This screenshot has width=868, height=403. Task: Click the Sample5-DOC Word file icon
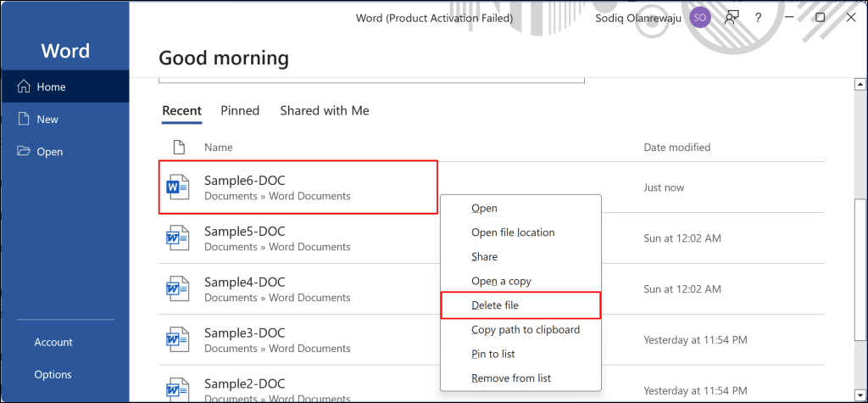tap(178, 238)
